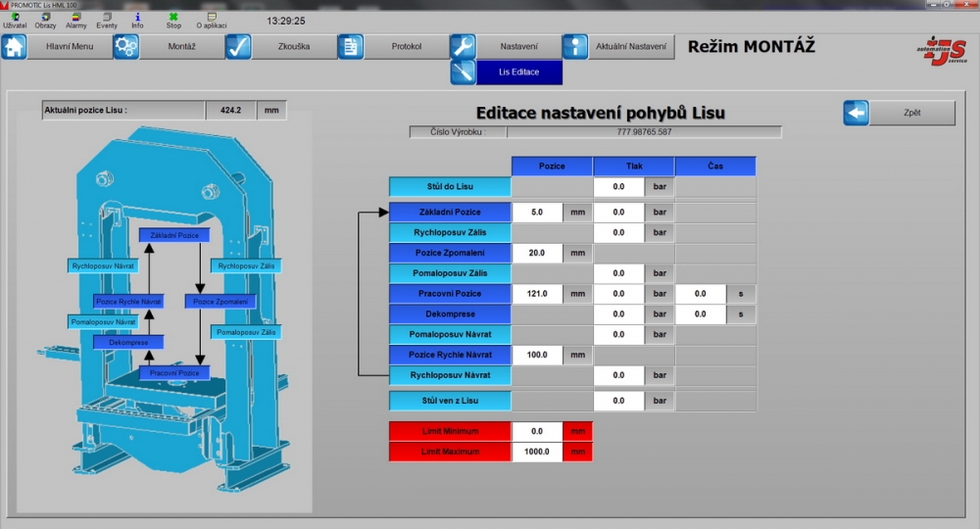Image resolution: width=980 pixels, height=529 pixels.
Task: Open the O aplikaci icon
Action: tap(211, 19)
